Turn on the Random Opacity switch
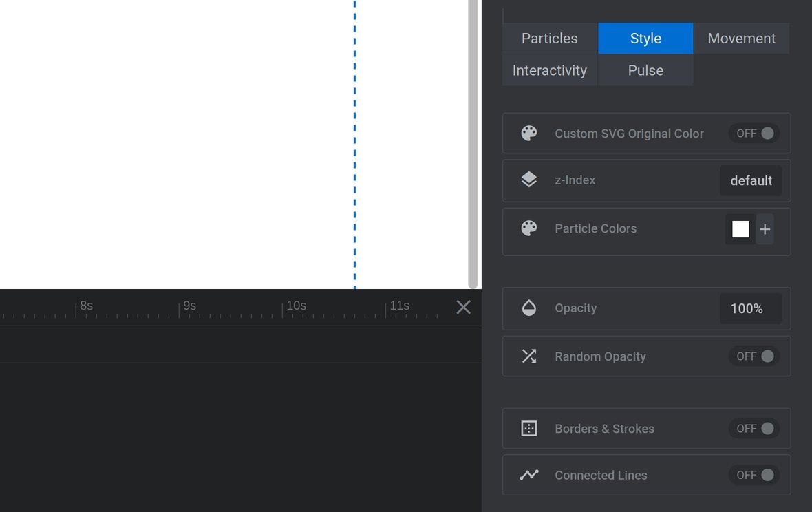 click(754, 356)
